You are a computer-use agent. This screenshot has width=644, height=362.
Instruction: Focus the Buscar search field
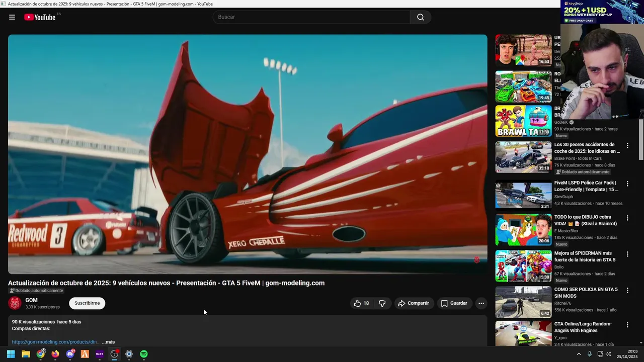point(311,17)
